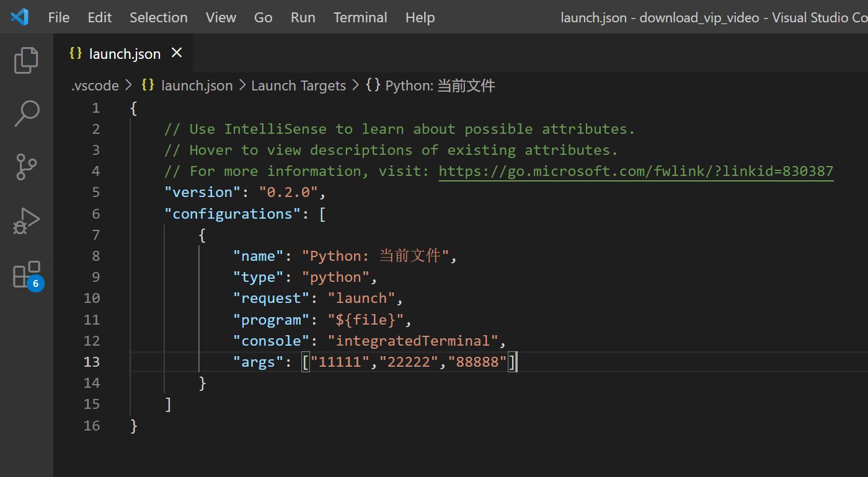Click the "name" key on line 8
The height and width of the screenshot is (477, 868).
(x=259, y=256)
